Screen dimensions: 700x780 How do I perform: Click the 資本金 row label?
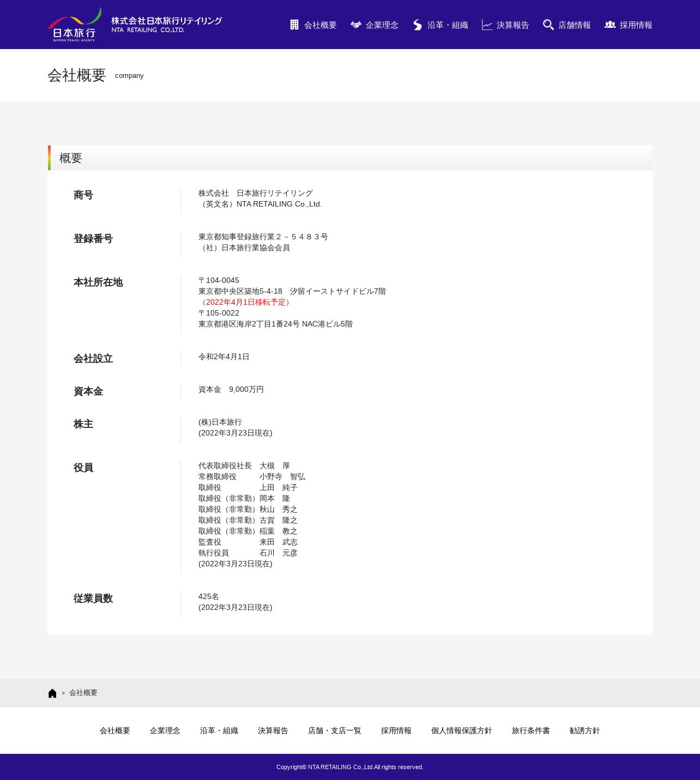click(x=88, y=391)
